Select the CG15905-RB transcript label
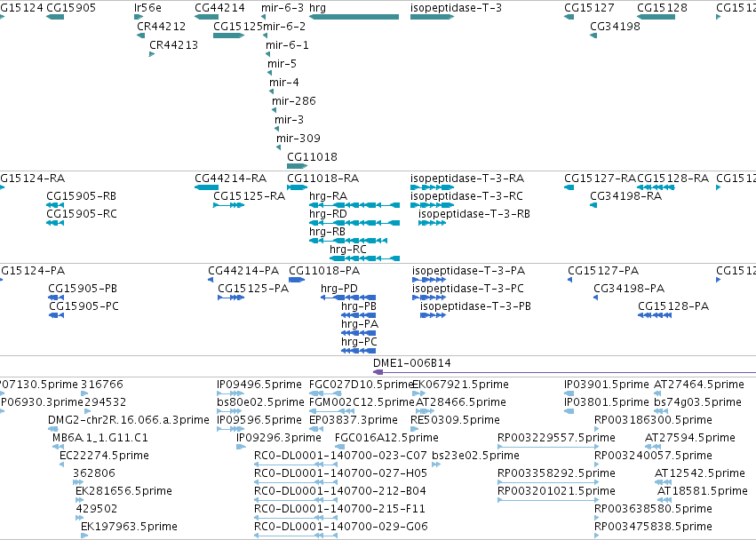Image resolution: width=756 pixels, height=540 pixels. [x=81, y=196]
